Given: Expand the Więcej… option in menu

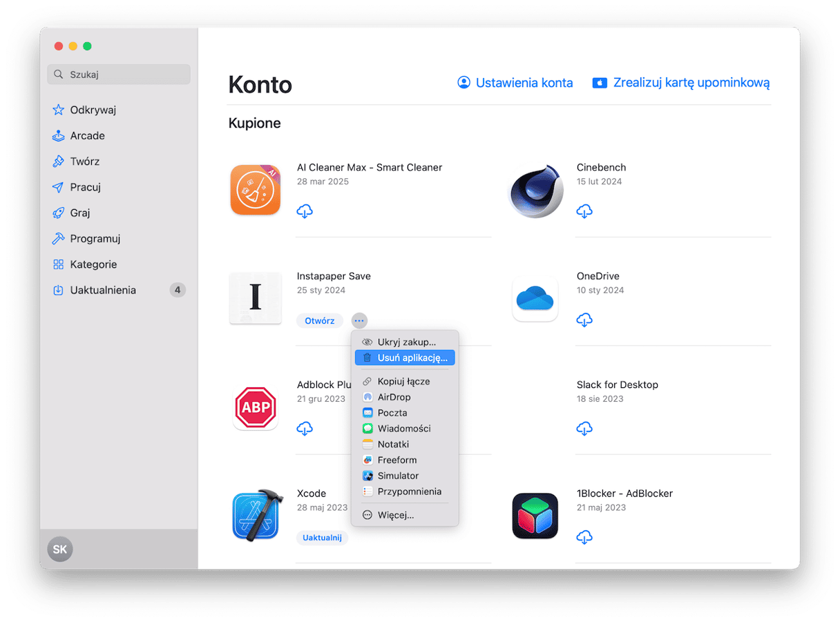Looking at the screenshot, I should tap(395, 515).
